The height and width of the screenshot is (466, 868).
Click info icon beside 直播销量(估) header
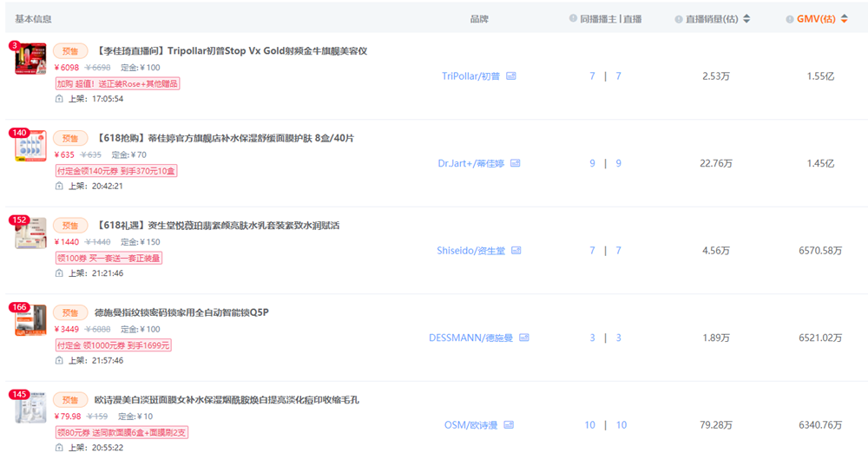pyautogui.click(x=678, y=19)
